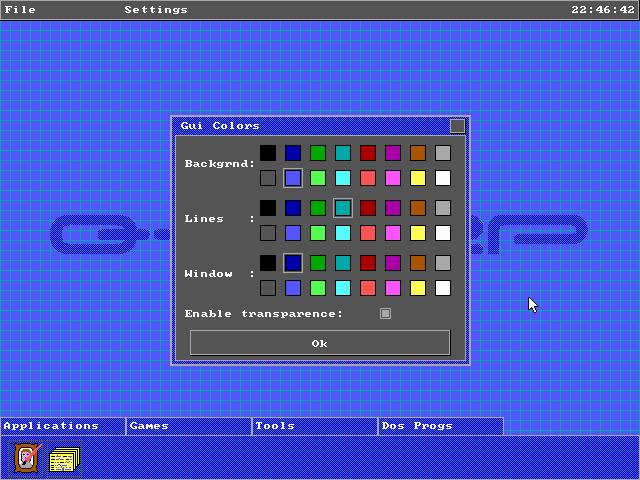Open the portrait picture icon in the dock

coord(27,458)
